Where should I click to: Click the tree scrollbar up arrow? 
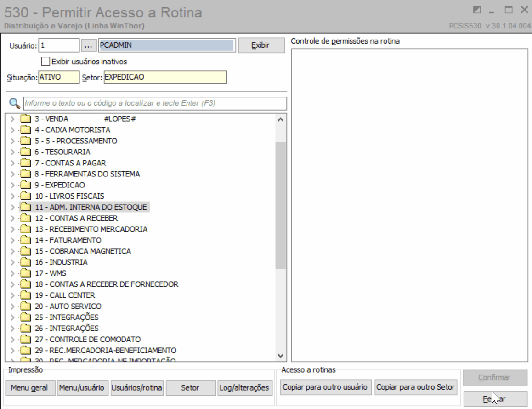tap(281, 119)
